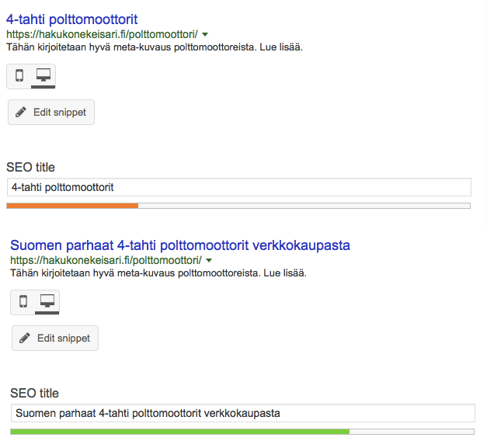The image size is (487, 448).
Task: Click the "Suomen parhaat 4-tahti polttomoottorit verkkokaupasta" title link
Action: click(180, 245)
